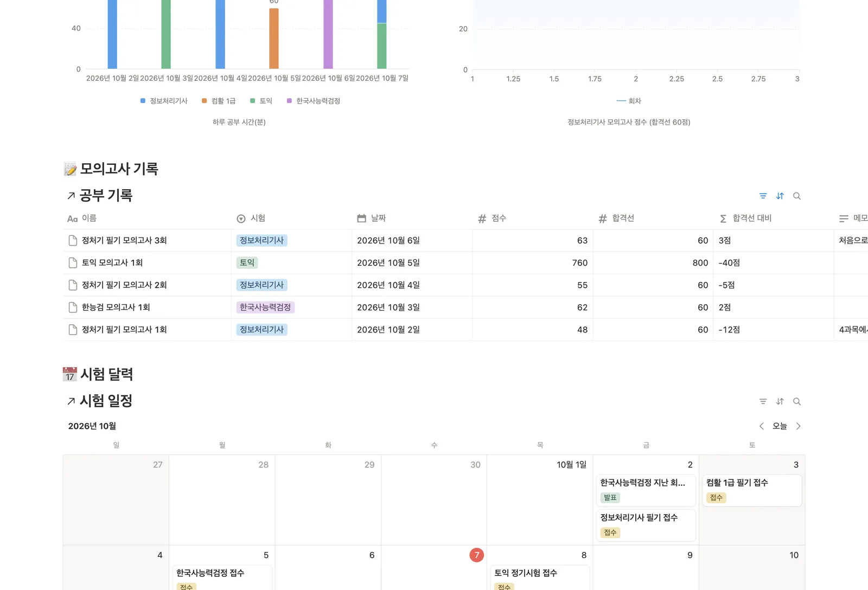Select today's date circle 7 in calendar
868x590 pixels.
coord(476,555)
